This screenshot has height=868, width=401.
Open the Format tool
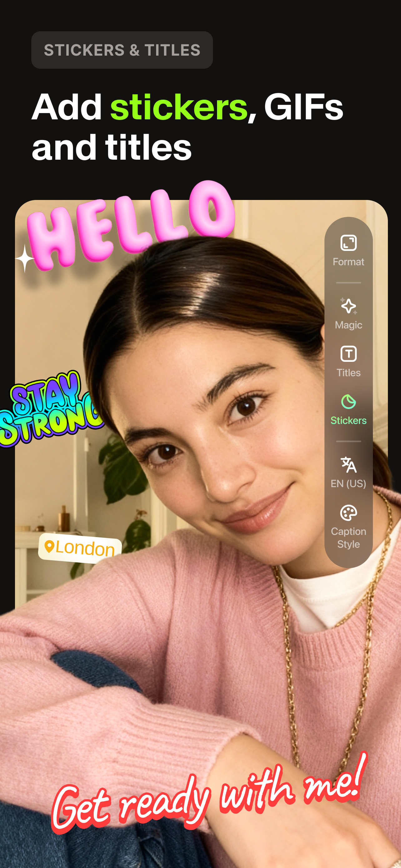348,251
